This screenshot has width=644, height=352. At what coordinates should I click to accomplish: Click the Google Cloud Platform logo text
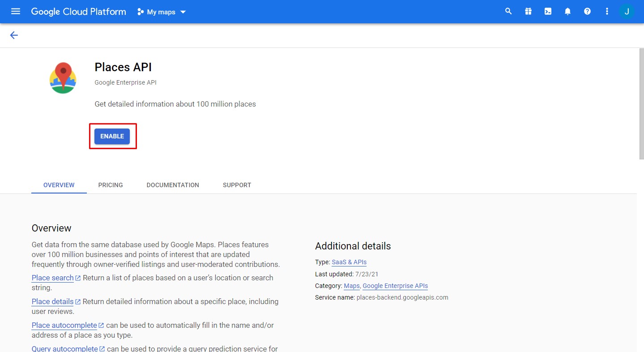(x=79, y=12)
